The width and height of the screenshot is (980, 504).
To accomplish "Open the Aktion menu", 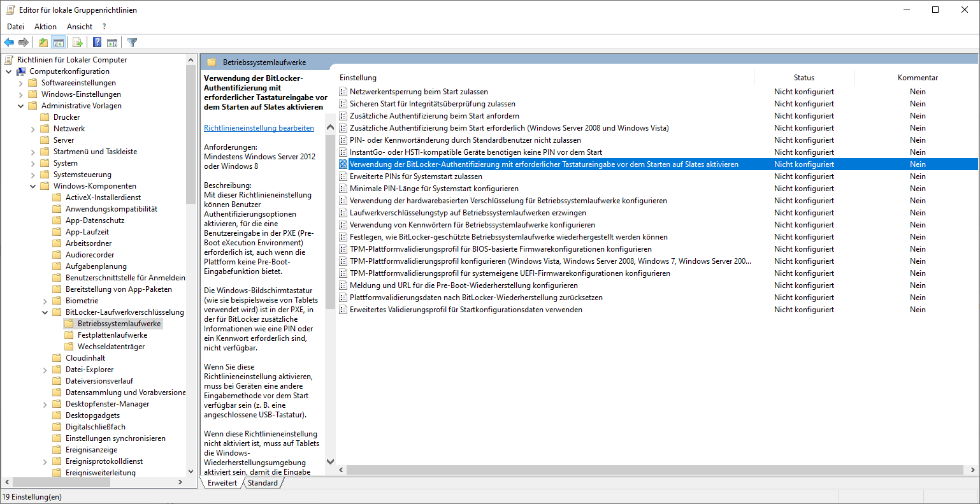I will [x=45, y=26].
